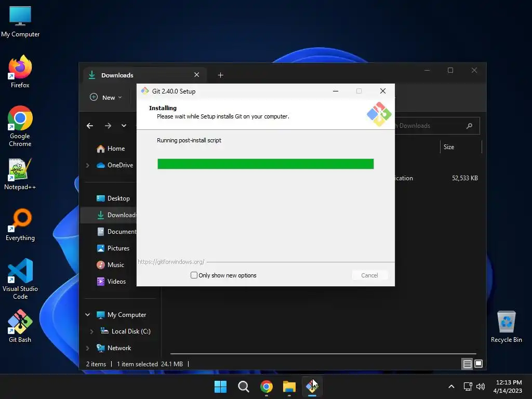Viewport: 532px width, 399px height.
Task: Add a new Explorer tab
Action: tap(220, 75)
